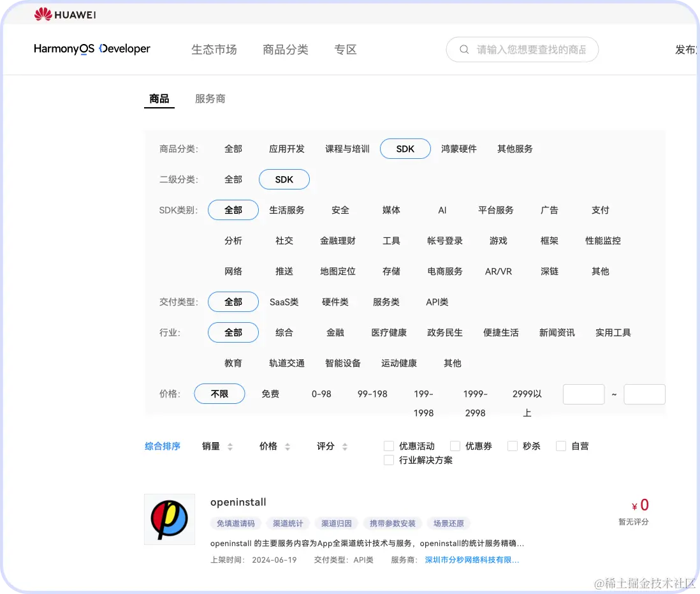Choose 生活服务 SDK type
Image resolution: width=700 pixels, height=594 pixels.
(287, 210)
